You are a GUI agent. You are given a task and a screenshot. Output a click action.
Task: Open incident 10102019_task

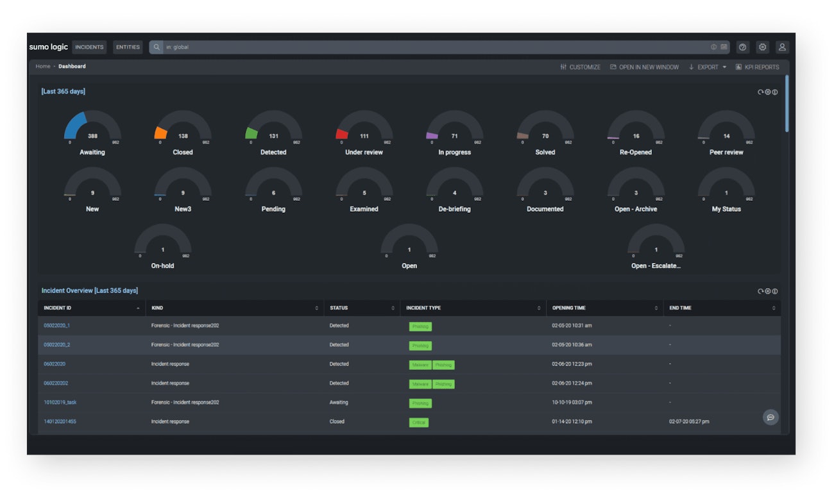(60, 403)
